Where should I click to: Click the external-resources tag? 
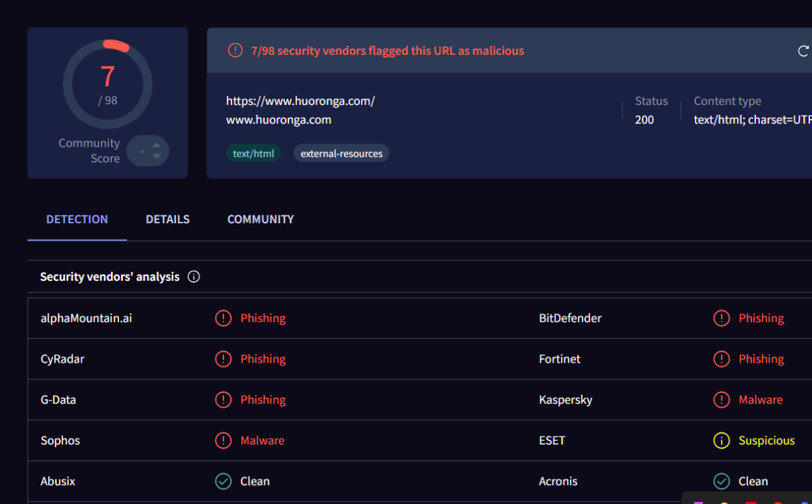(341, 154)
